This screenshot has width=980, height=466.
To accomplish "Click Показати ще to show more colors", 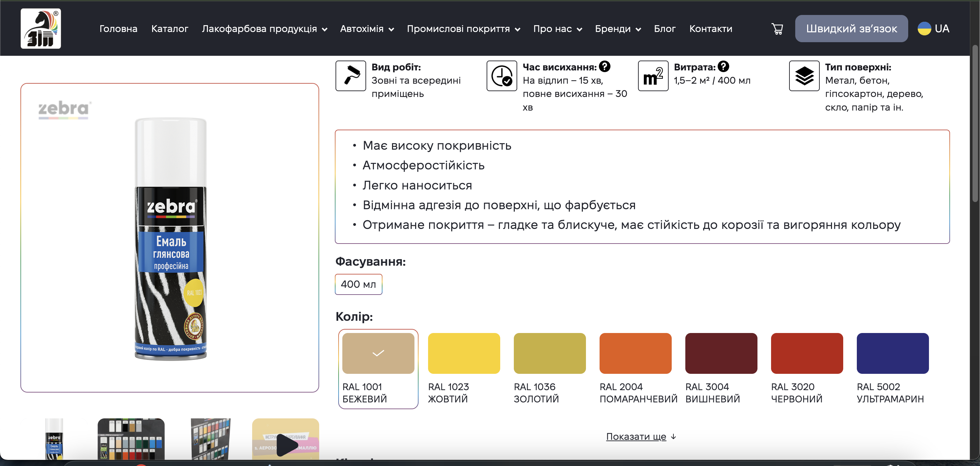I will click(641, 436).
